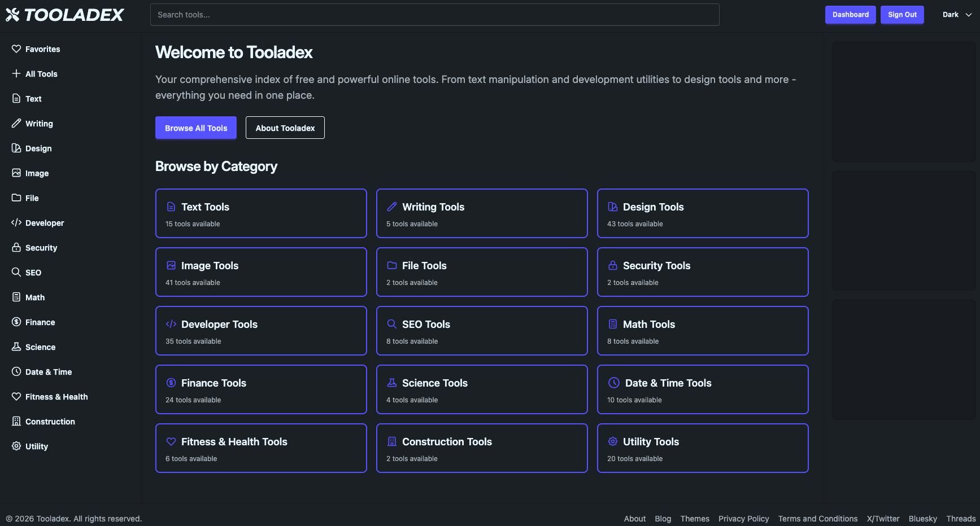
Task: Click the About Tooladex button
Action: (285, 128)
